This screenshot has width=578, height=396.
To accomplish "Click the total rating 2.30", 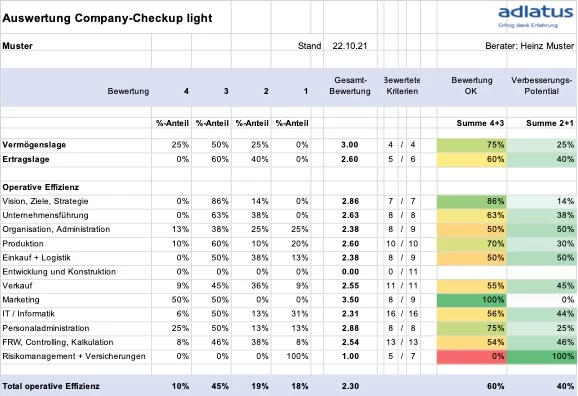I will click(350, 386).
